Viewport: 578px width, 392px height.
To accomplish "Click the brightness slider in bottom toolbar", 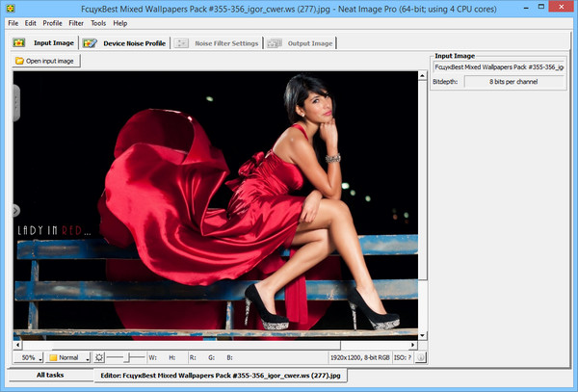I will point(125,357).
